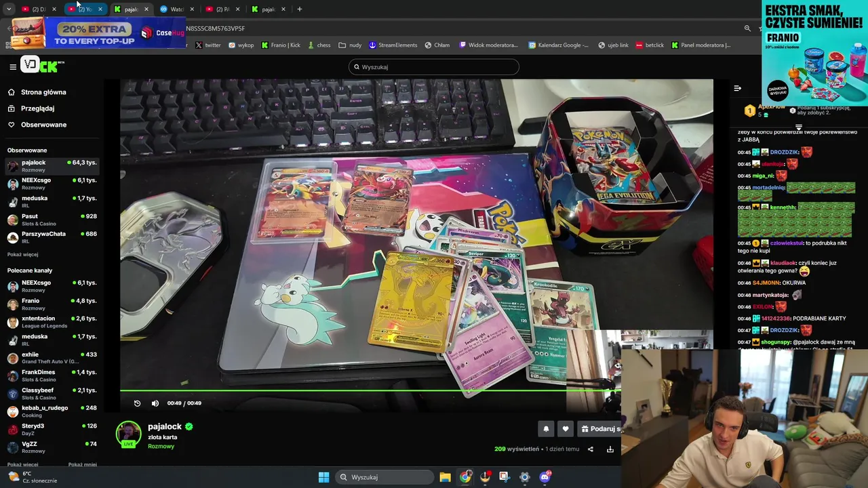The width and height of the screenshot is (868, 488).
Task: Open Discord from the taskbar
Action: (x=545, y=477)
